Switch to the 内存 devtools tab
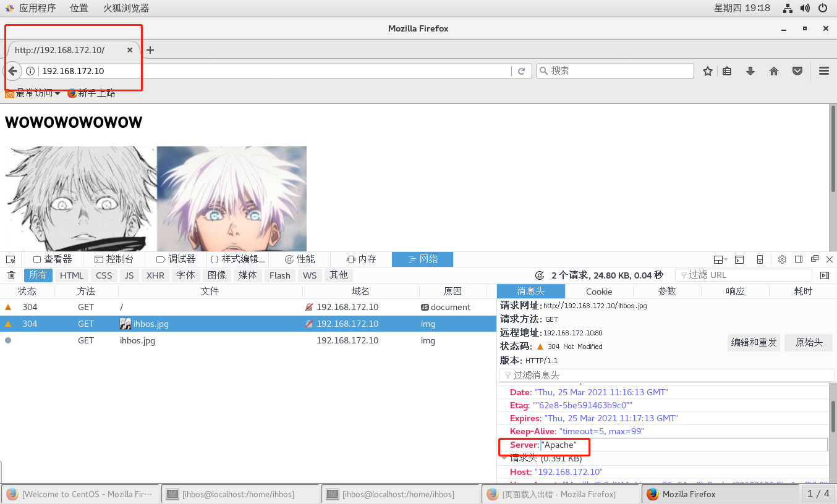Viewport: 837px width, 504px height. coord(361,259)
